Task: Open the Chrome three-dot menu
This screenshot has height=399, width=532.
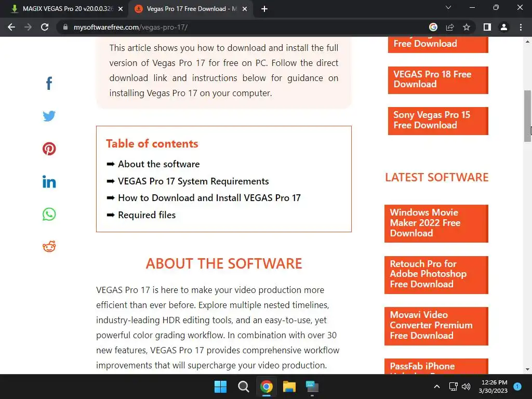Action: 521,27
